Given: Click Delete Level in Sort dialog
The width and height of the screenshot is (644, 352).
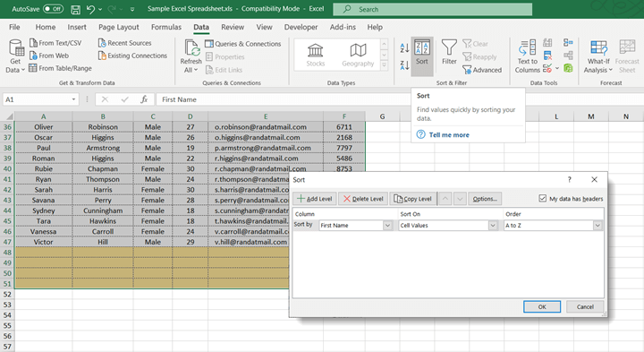Looking at the screenshot, I should click(x=363, y=199).
